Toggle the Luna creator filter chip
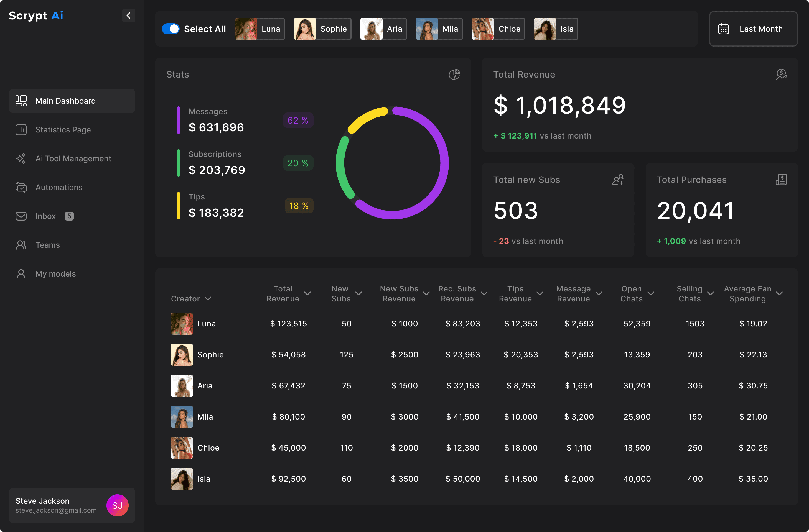809x532 pixels. (260, 29)
